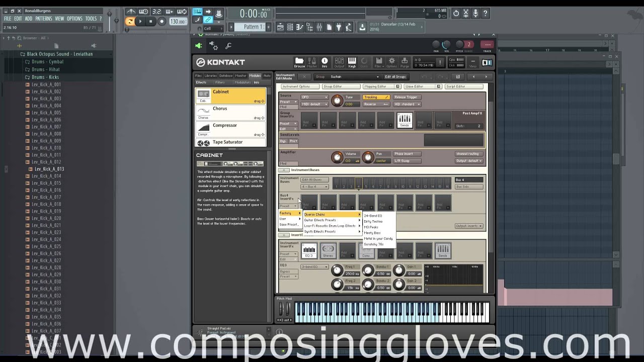Switch to the Libraries tab
This screenshot has width=644, height=362.
(210, 75)
